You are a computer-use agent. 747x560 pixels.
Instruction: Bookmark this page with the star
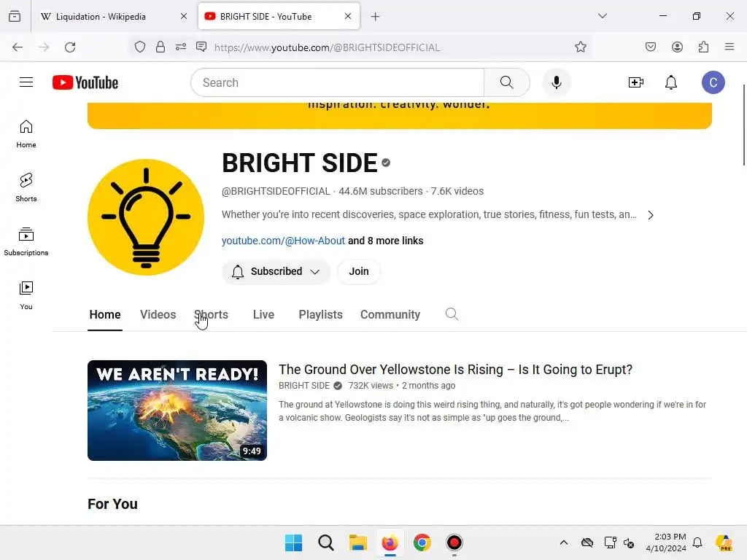[580, 47]
